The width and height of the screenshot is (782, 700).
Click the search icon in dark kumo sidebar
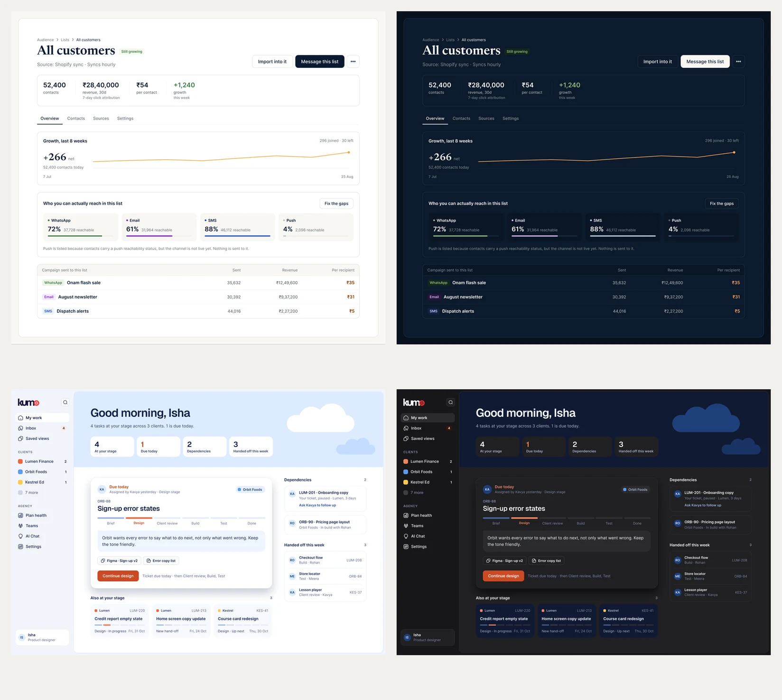450,402
